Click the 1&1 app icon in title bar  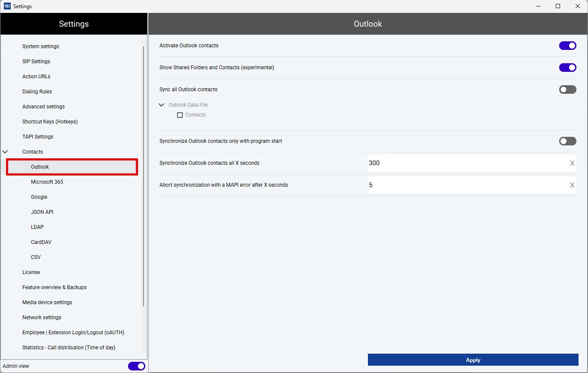click(x=7, y=6)
